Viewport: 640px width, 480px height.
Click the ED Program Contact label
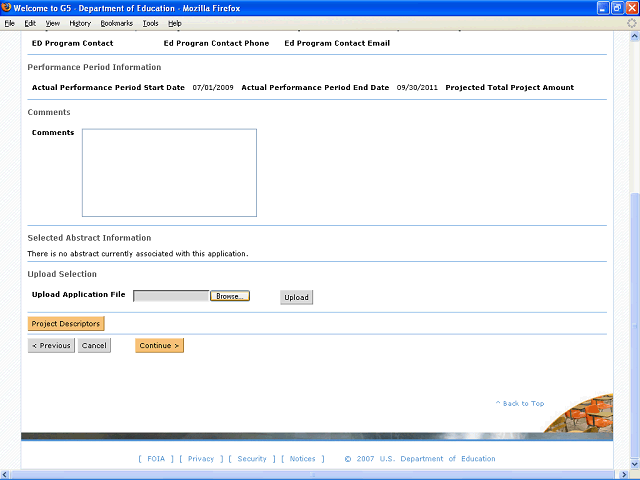73,43
